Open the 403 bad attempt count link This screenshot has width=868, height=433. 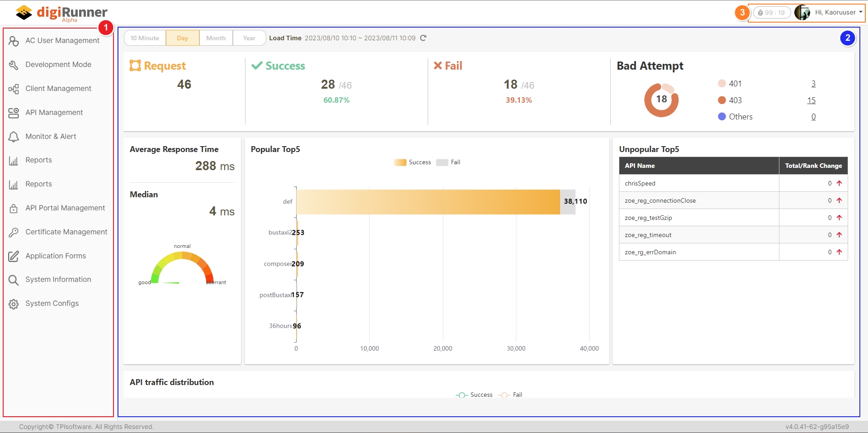click(x=811, y=100)
